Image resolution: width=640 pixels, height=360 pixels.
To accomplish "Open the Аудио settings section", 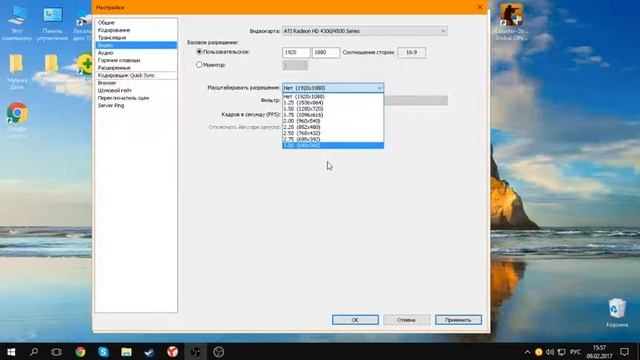I will [136, 53].
